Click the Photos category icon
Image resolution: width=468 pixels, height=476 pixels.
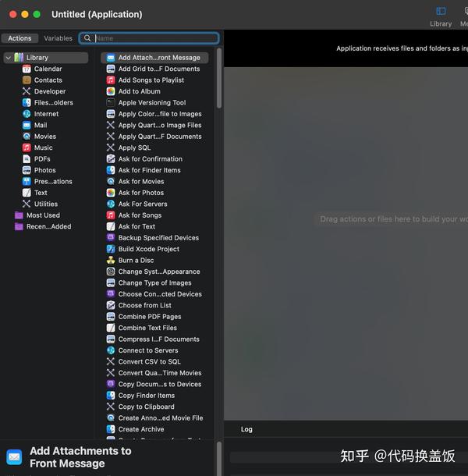click(27, 170)
